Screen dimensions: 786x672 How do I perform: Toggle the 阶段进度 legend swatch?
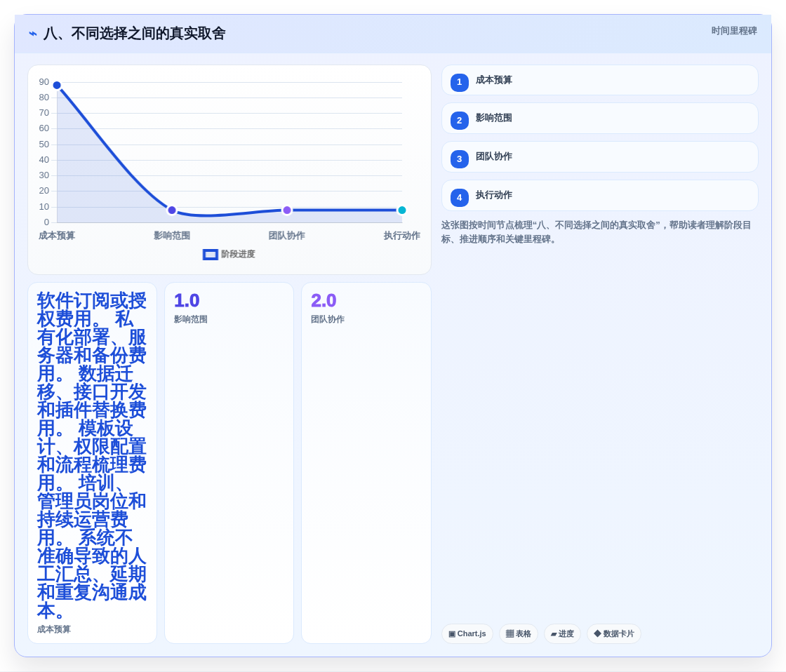pos(210,255)
